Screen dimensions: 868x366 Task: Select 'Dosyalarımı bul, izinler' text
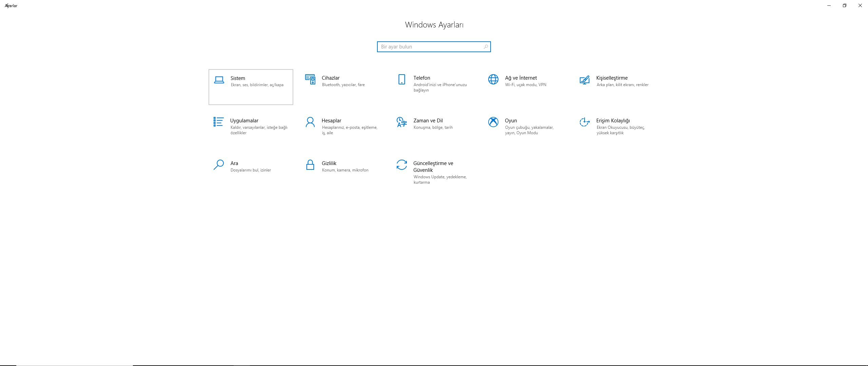click(251, 170)
